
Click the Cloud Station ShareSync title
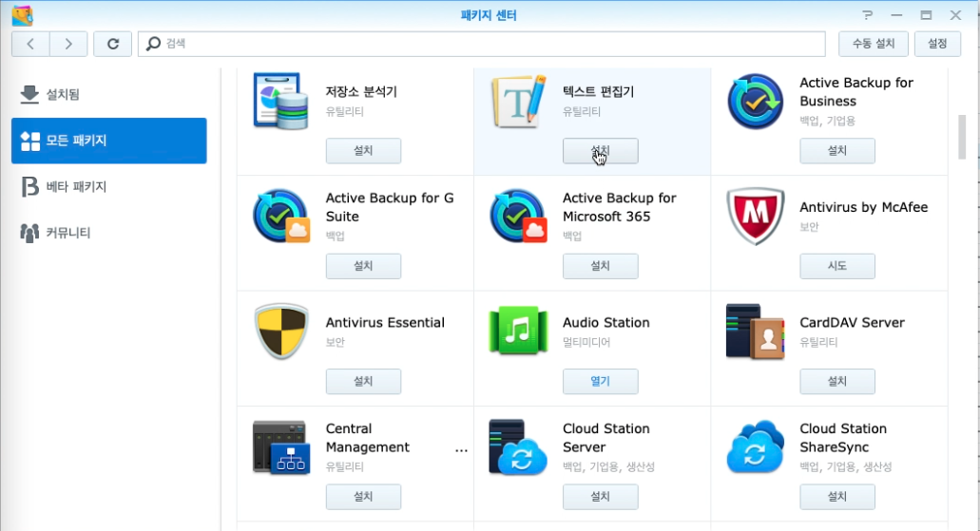click(843, 438)
